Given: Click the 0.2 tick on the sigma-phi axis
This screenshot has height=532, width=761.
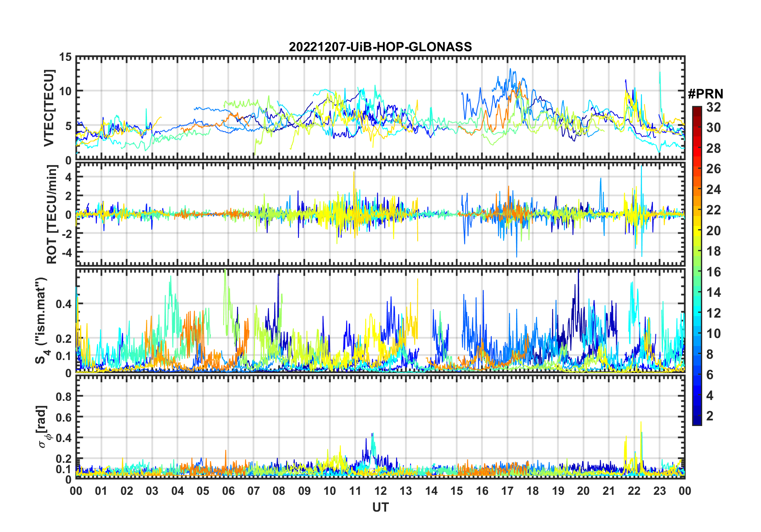Looking at the screenshot, I should click(x=64, y=459).
